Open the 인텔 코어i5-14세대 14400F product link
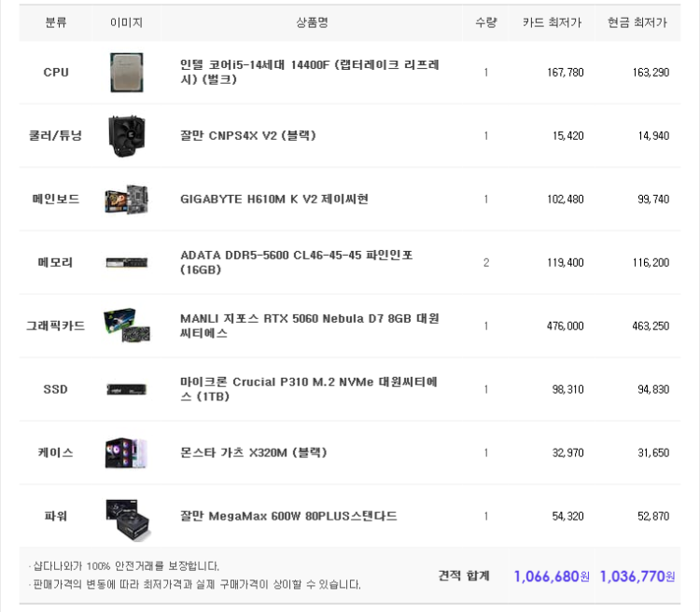The height and width of the screenshot is (612, 700). coord(310,72)
